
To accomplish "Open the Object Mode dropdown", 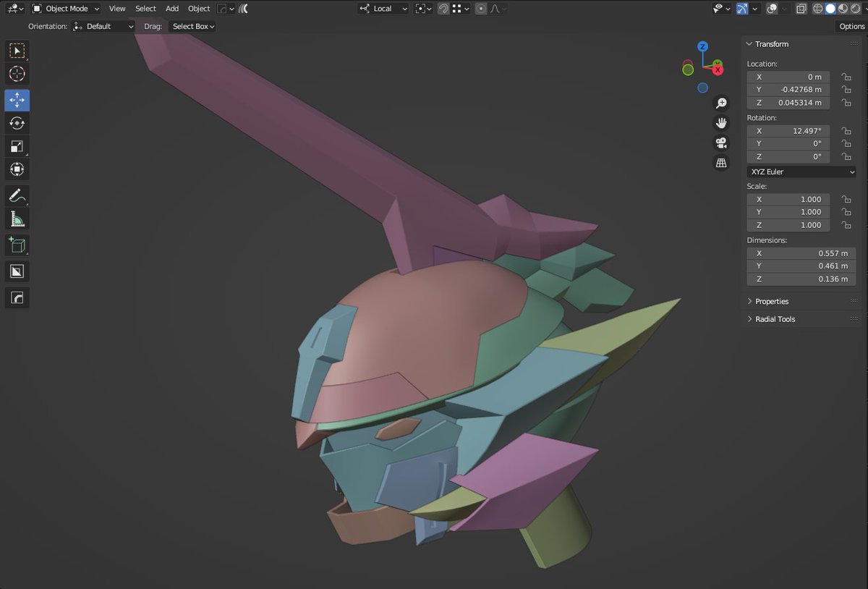I will 66,9.
